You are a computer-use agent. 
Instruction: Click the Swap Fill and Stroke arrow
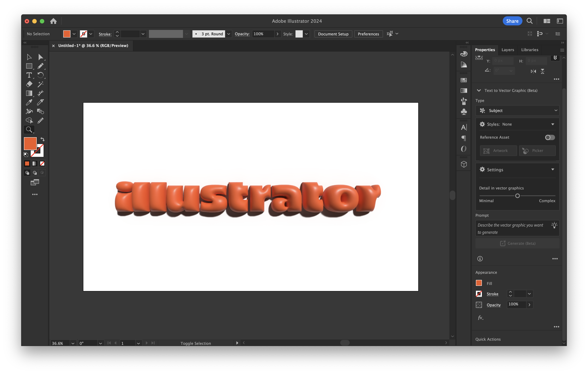42,139
